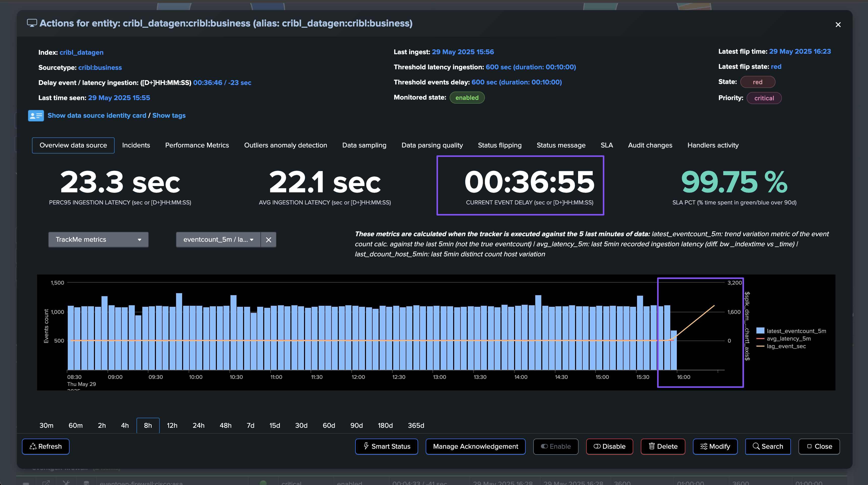Click the monitor icon beside entity title
This screenshot has width=868, height=485.
32,23
